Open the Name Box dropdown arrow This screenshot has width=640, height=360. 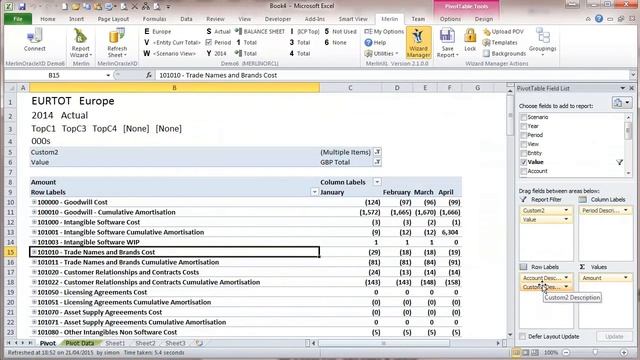[108, 75]
